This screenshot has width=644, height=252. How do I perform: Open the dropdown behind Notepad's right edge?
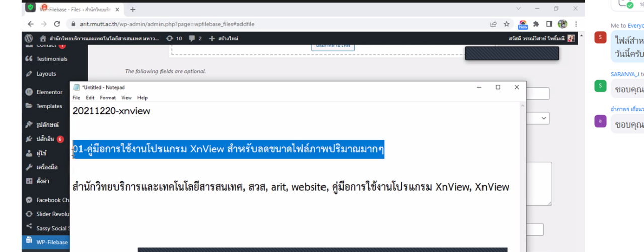coord(538,118)
